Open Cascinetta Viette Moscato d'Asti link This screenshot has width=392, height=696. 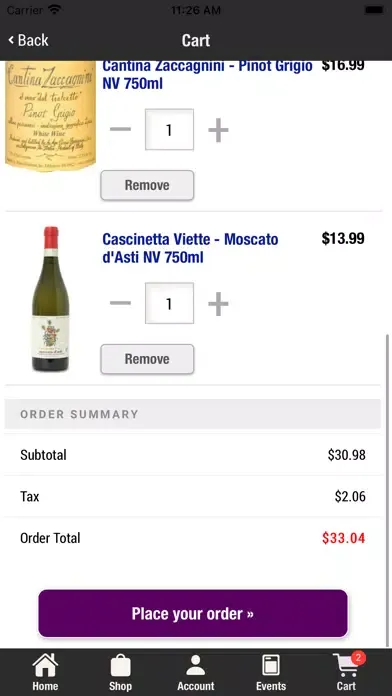190,248
